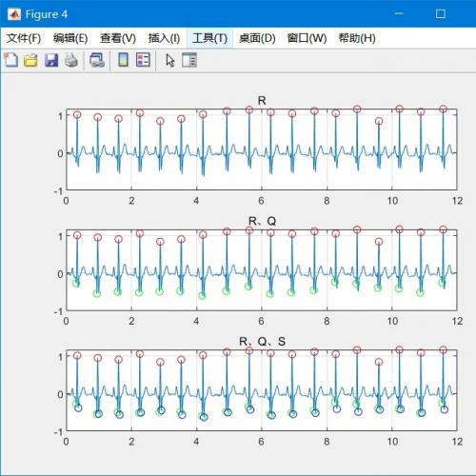Click the New Figure toolbar icon
The width and height of the screenshot is (476, 476).
click(11, 60)
